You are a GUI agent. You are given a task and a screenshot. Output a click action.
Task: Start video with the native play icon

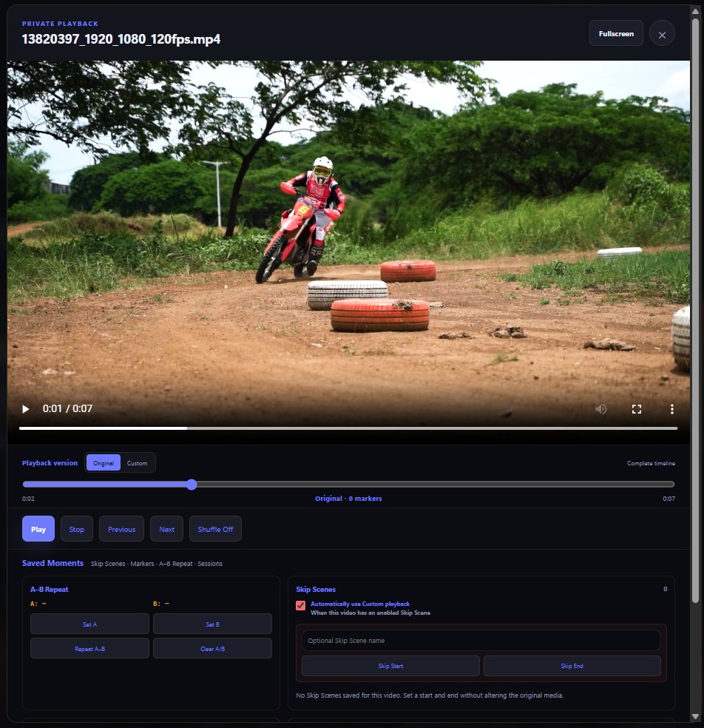pos(26,408)
